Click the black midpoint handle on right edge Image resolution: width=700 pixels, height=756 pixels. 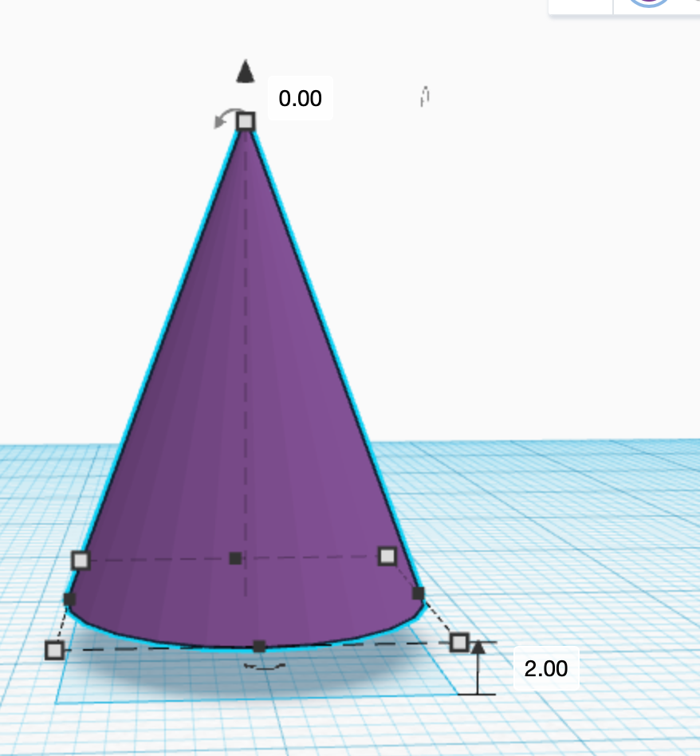pyautogui.click(x=419, y=593)
